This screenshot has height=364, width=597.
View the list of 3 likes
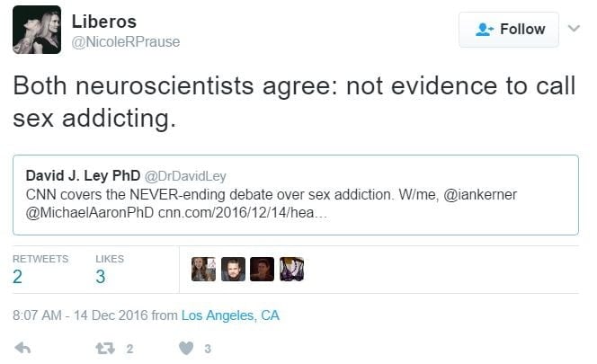110,269
